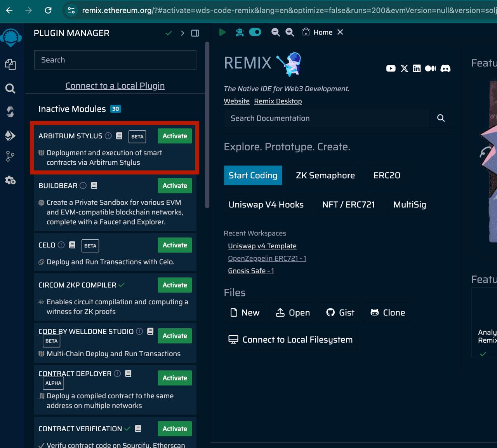Import from Gist button
The height and width of the screenshot is (448, 497).
click(x=340, y=312)
